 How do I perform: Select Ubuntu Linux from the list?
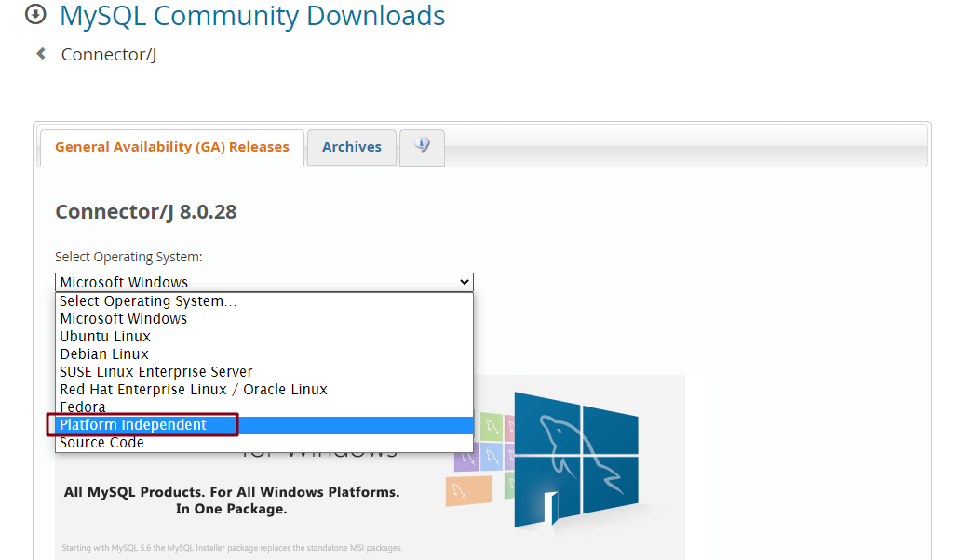[x=105, y=337]
